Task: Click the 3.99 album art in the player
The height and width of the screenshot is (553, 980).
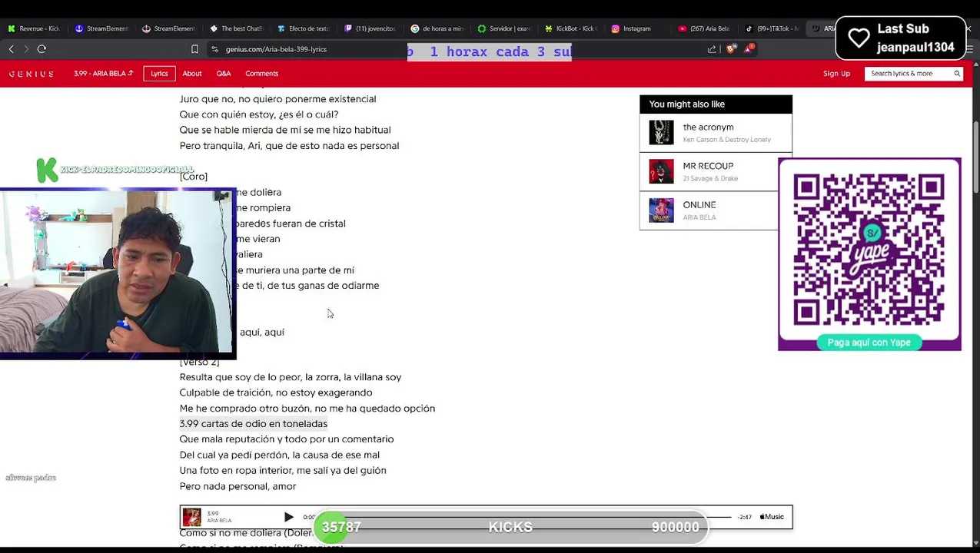Action: (x=192, y=517)
